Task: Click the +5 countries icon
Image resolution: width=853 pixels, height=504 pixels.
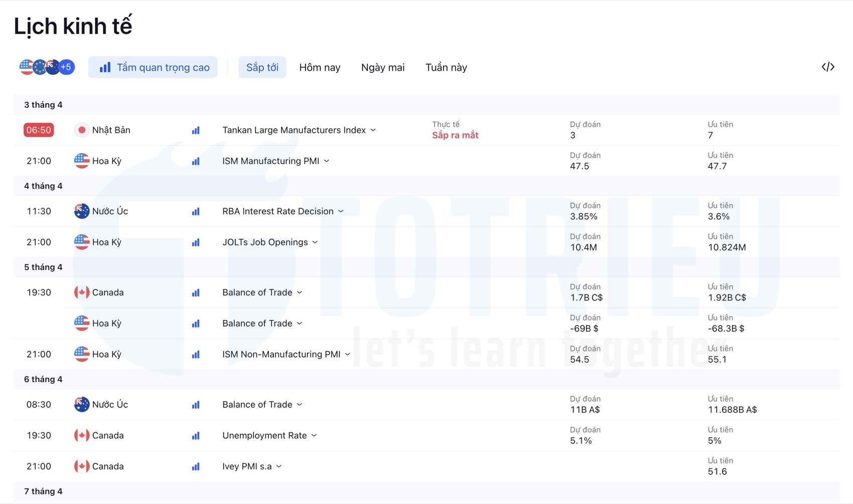Action: coord(66,66)
